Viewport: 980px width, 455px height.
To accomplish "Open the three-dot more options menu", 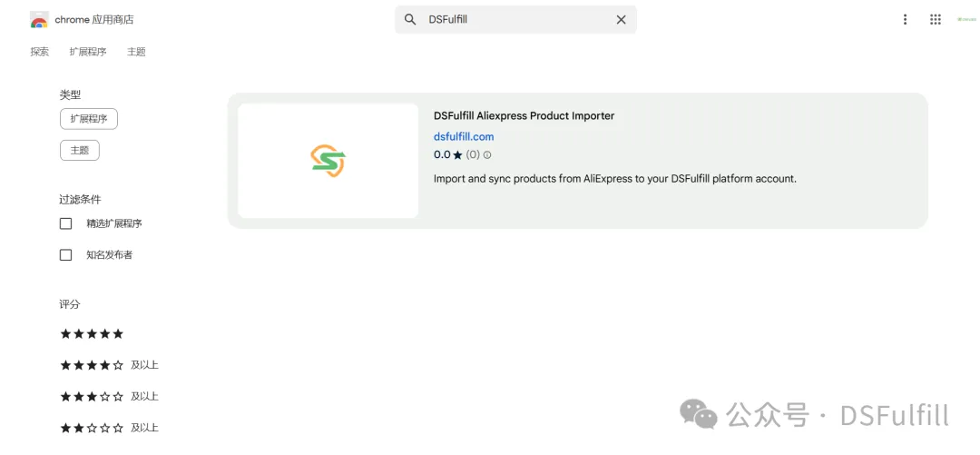I will (x=905, y=20).
